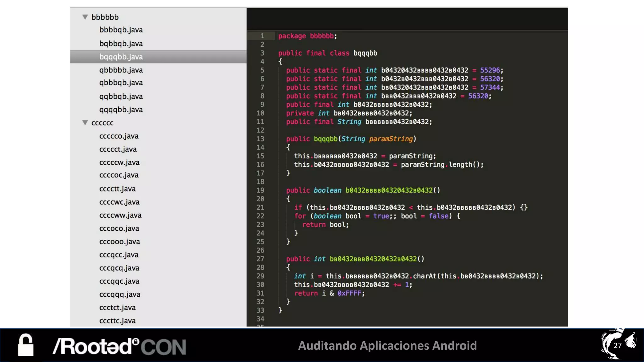Click paramString.length() on line 16

(440, 164)
